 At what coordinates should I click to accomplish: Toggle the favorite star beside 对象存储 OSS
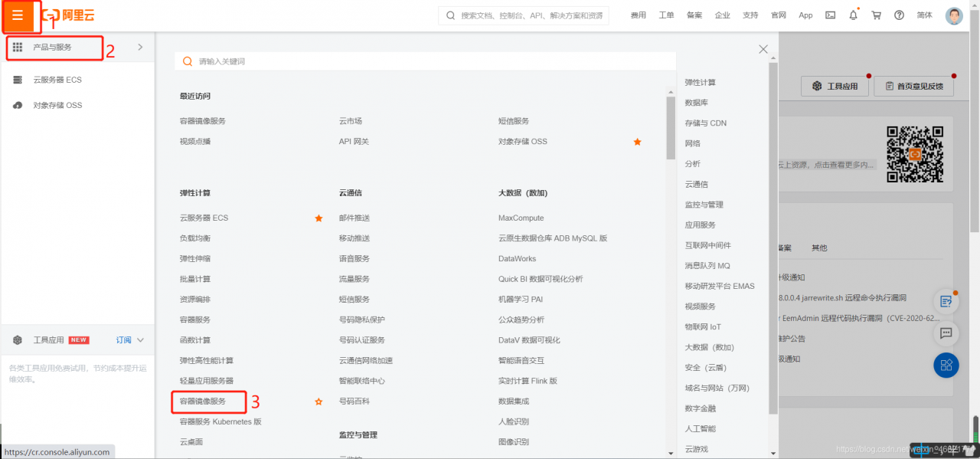pos(637,141)
